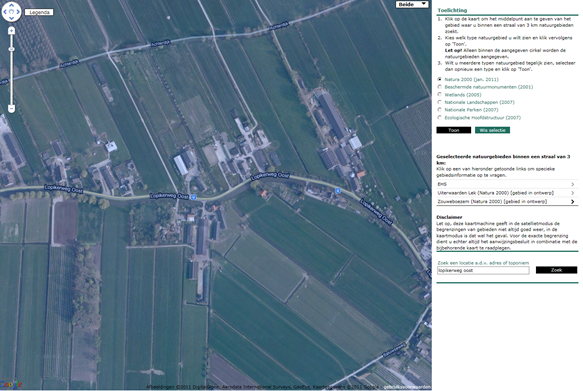The height and width of the screenshot is (391, 583).
Task: Select the Nationale Landschappen (2007) radio button
Action: tap(439, 102)
